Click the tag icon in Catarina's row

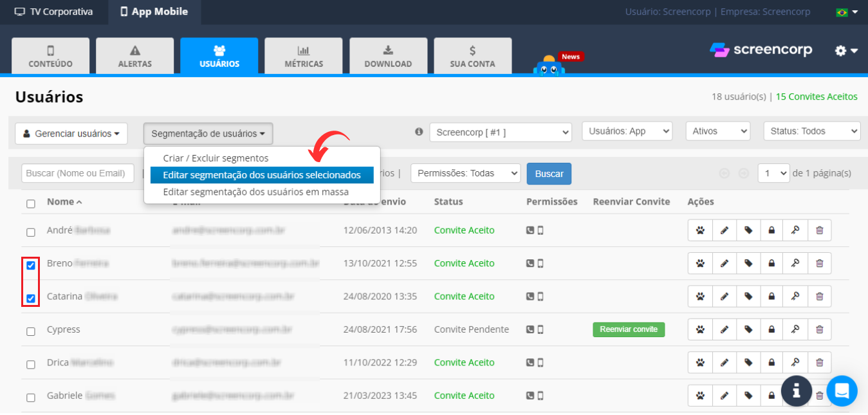[x=748, y=297]
